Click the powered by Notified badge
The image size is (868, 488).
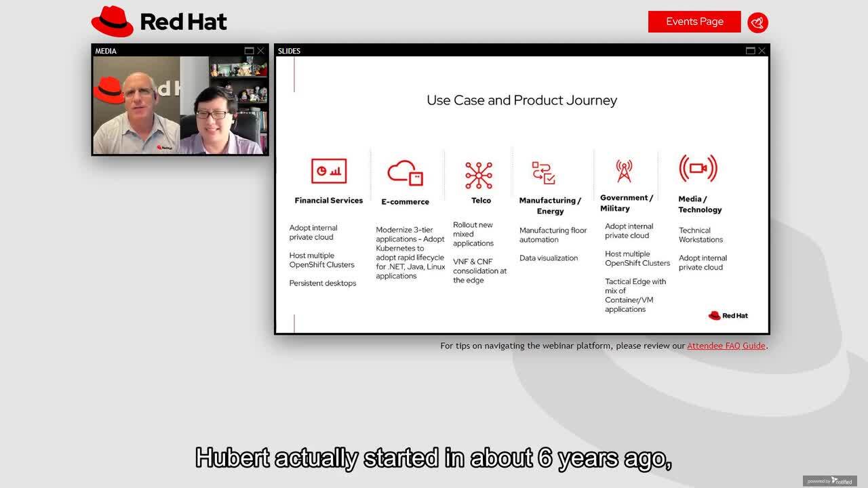830,481
